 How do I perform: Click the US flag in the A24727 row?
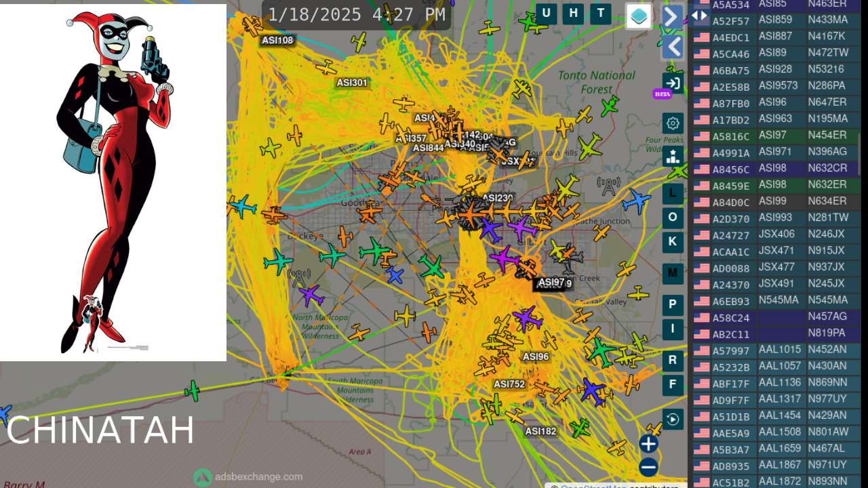tap(701, 236)
